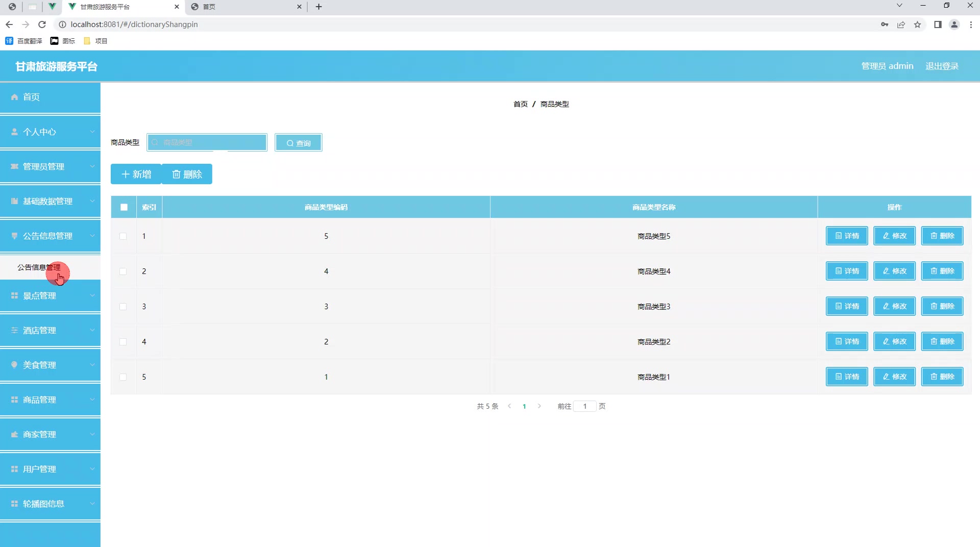Add a new record with 新增
Screen dimensions: 980x547
point(136,174)
